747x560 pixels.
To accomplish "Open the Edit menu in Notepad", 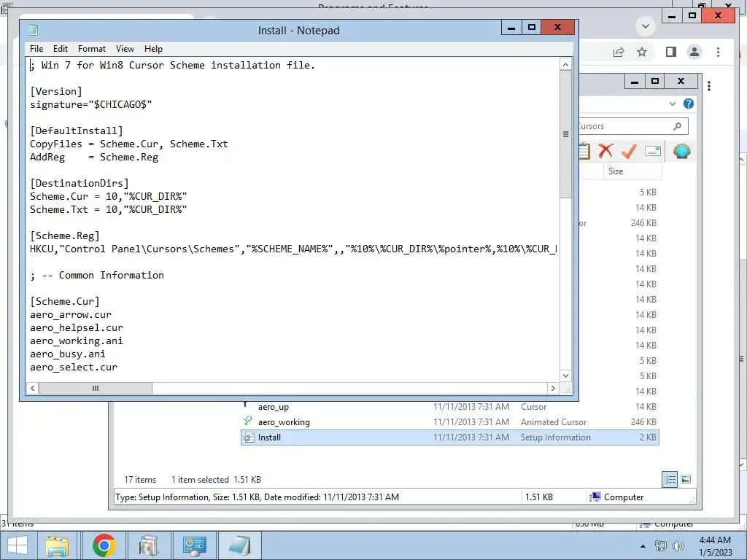I will [x=60, y=49].
